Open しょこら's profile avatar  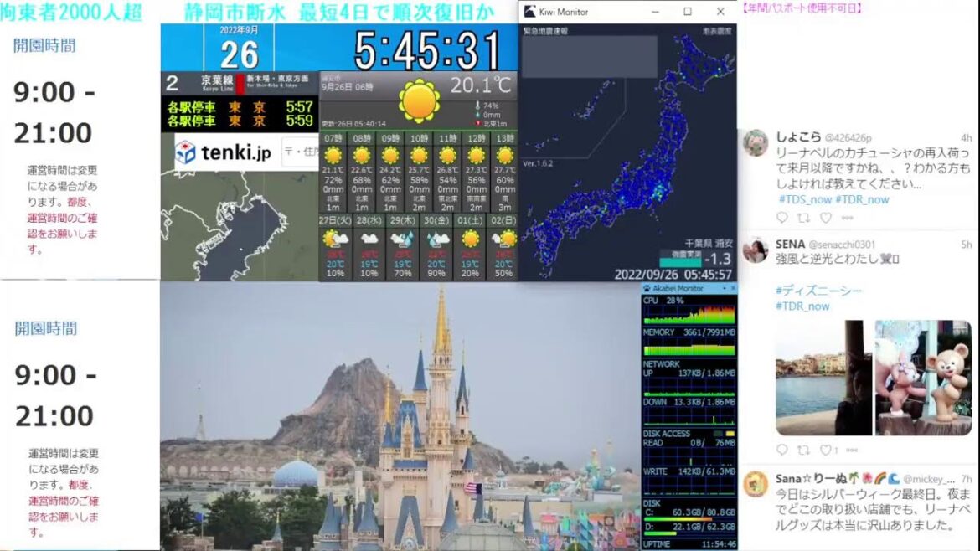(756, 142)
